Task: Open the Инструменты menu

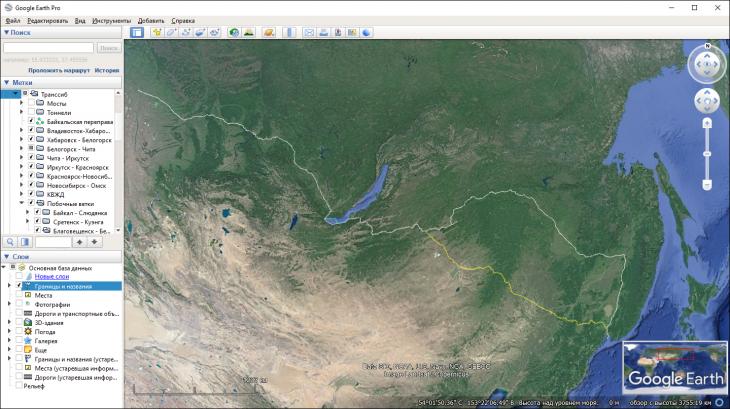Action: click(x=111, y=20)
